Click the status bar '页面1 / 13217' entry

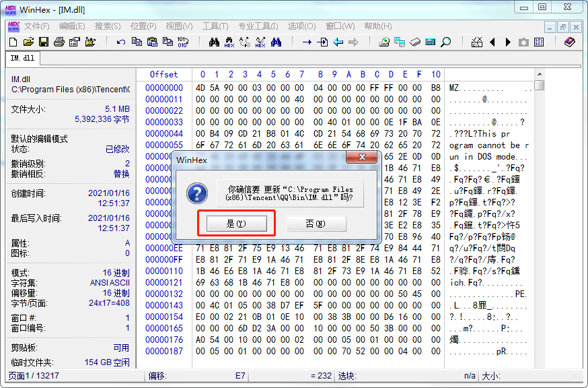[34, 376]
